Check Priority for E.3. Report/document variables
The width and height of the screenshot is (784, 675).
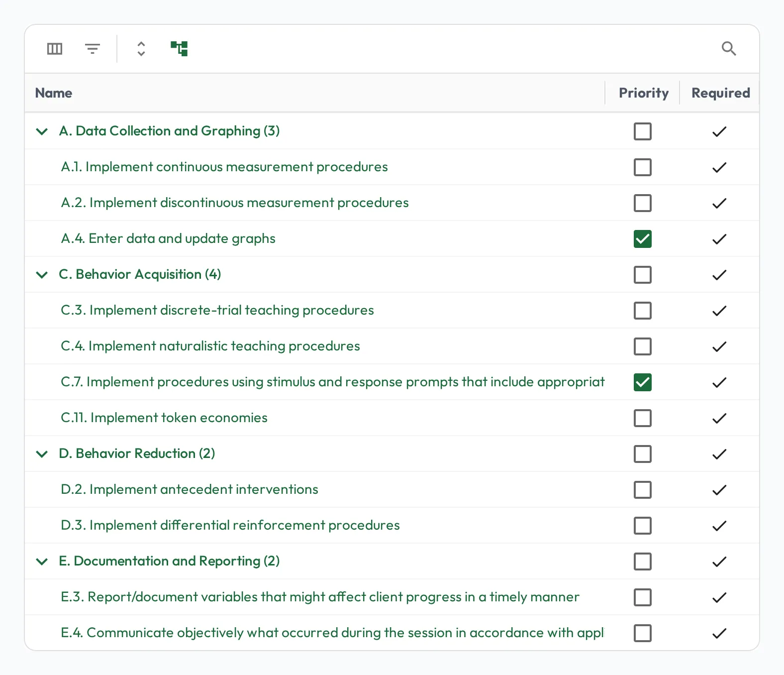[x=643, y=597]
